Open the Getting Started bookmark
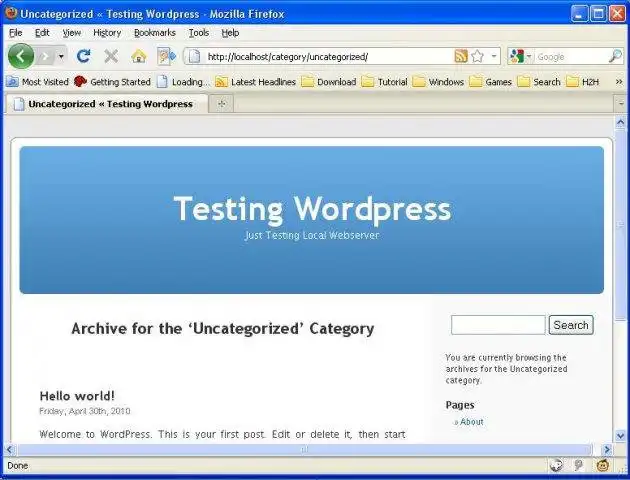 pos(112,82)
